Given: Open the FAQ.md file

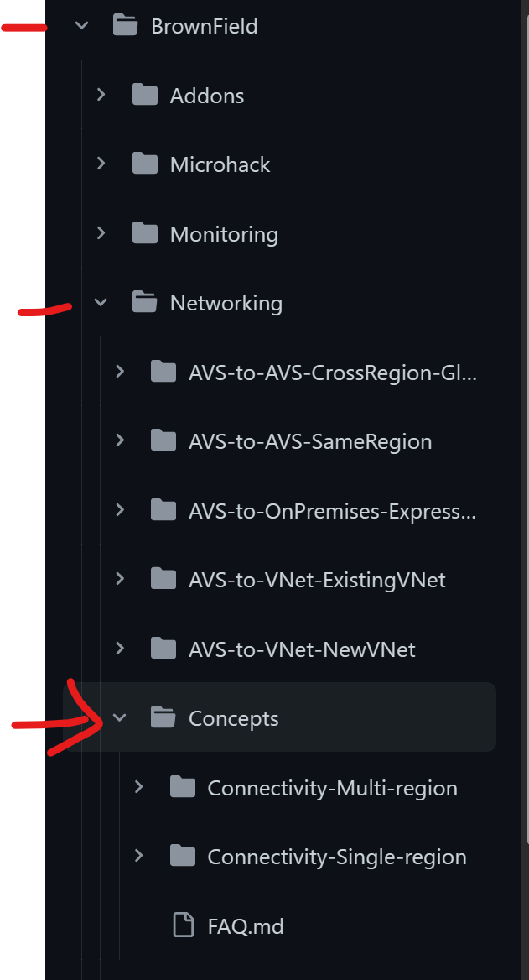Looking at the screenshot, I should pos(246,925).
